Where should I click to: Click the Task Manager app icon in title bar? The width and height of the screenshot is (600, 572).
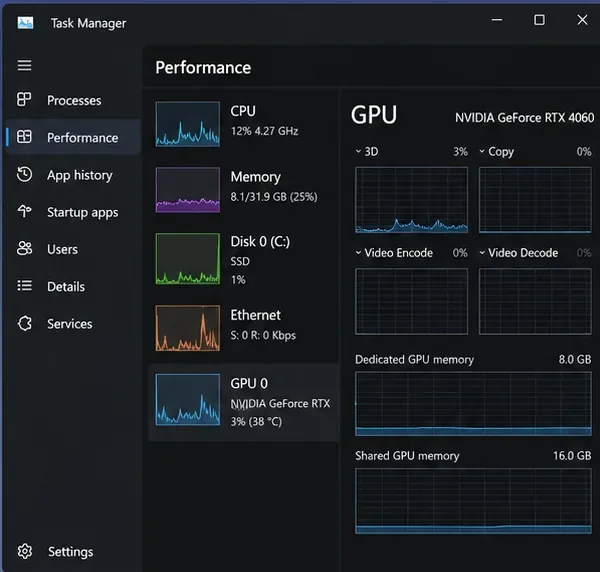(x=25, y=23)
